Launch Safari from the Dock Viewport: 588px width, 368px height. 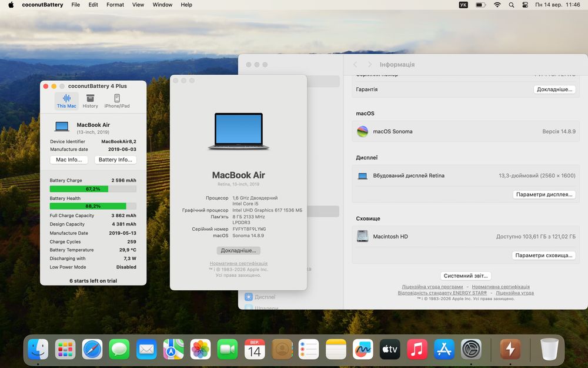point(92,349)
